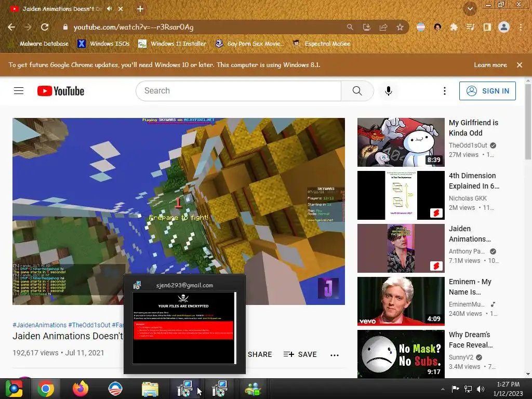This screenshot has width=532, height=399.
Task: Open Espectral McGee bookmark
Action: [x=322, y=44]
